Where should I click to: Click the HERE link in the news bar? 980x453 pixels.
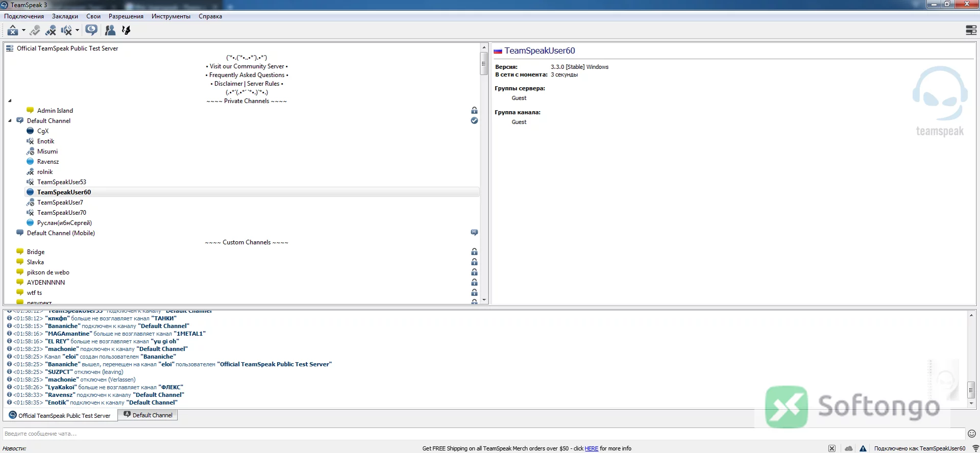591,448
